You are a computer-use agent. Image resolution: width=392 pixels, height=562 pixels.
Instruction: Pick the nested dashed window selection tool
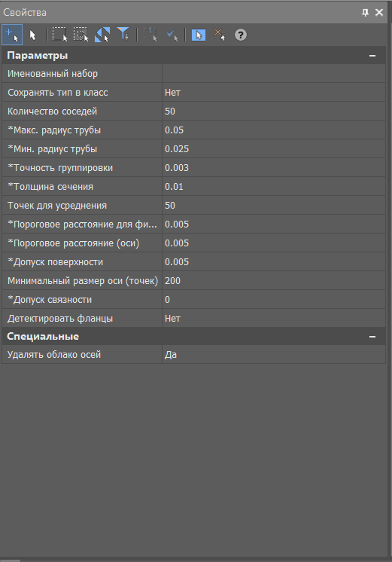[x=81, y=35]
